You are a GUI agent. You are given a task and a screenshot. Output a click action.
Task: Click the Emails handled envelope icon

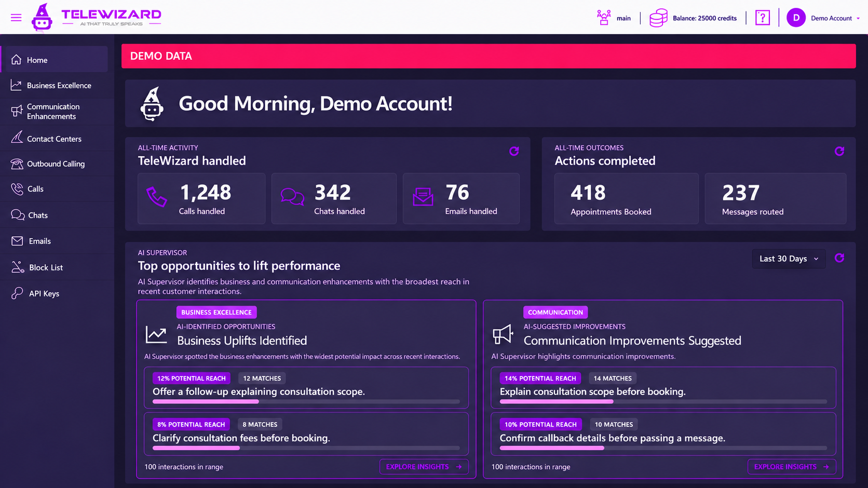[423, 197]
